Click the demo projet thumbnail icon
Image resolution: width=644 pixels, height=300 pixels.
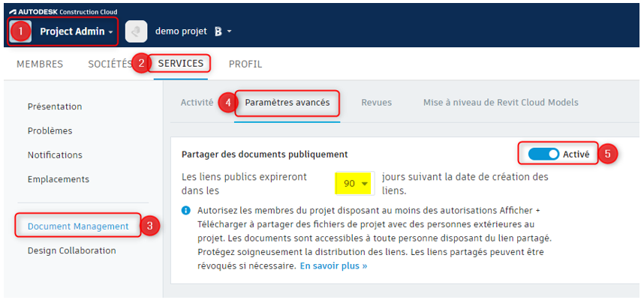(136, 31)
